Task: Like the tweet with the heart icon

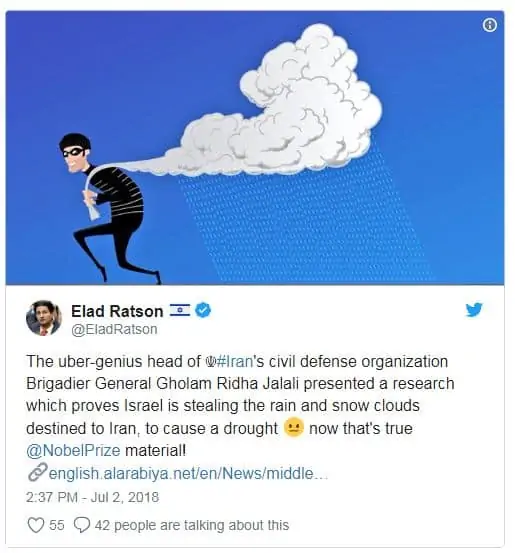Action: pos(36,525)
